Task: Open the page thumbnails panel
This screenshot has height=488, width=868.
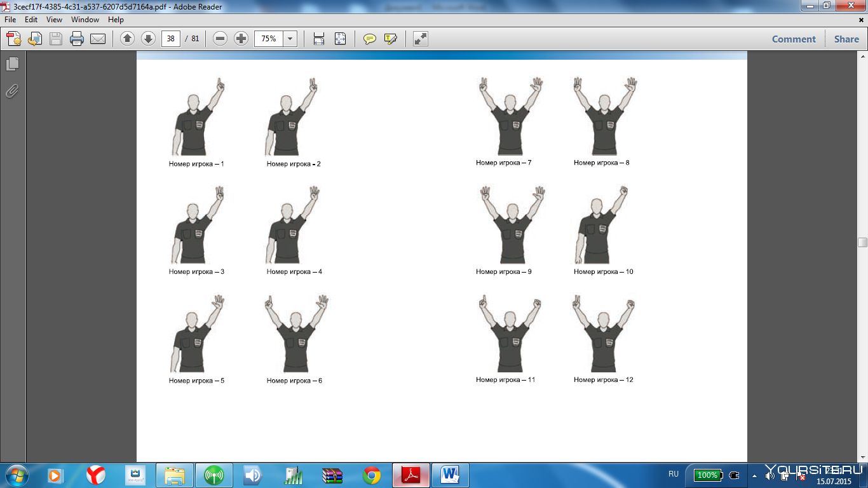Action: coord(12,64)
